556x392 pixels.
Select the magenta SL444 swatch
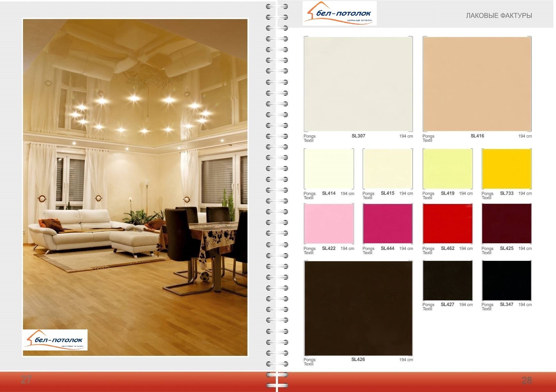point(388,224)
